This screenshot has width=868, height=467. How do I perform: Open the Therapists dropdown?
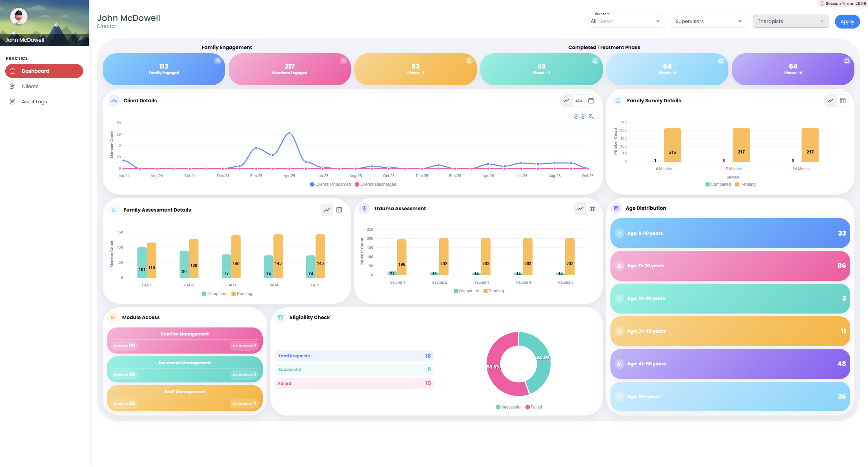[791, 21]
